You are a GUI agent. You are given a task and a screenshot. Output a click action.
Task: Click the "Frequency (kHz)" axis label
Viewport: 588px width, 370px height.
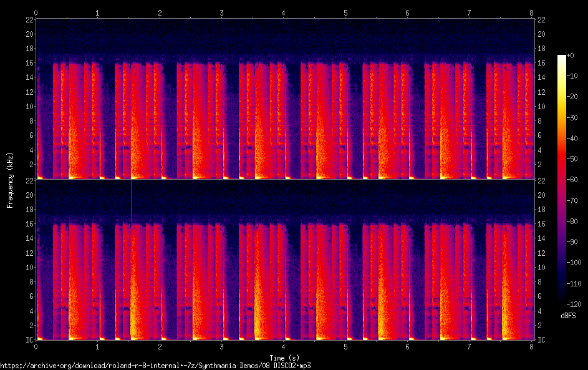point(10,180)
